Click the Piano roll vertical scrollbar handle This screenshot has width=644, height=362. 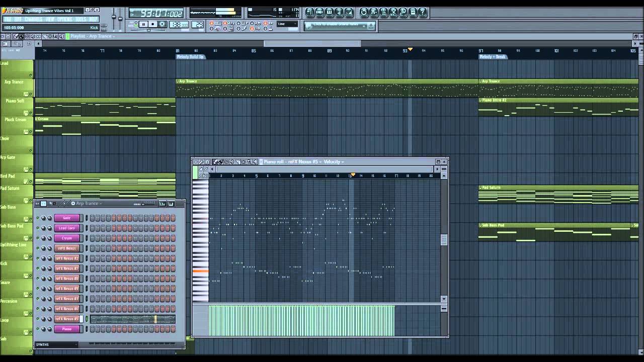444,240
